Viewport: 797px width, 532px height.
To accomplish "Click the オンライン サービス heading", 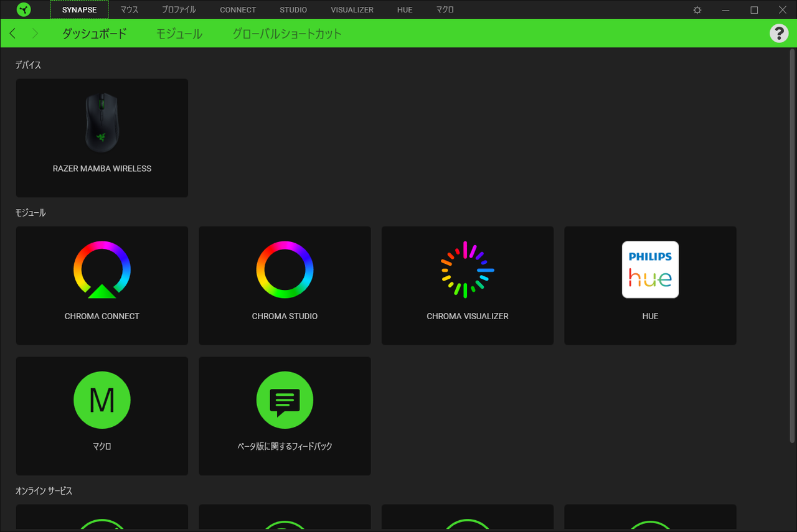I will pos(44,491).
